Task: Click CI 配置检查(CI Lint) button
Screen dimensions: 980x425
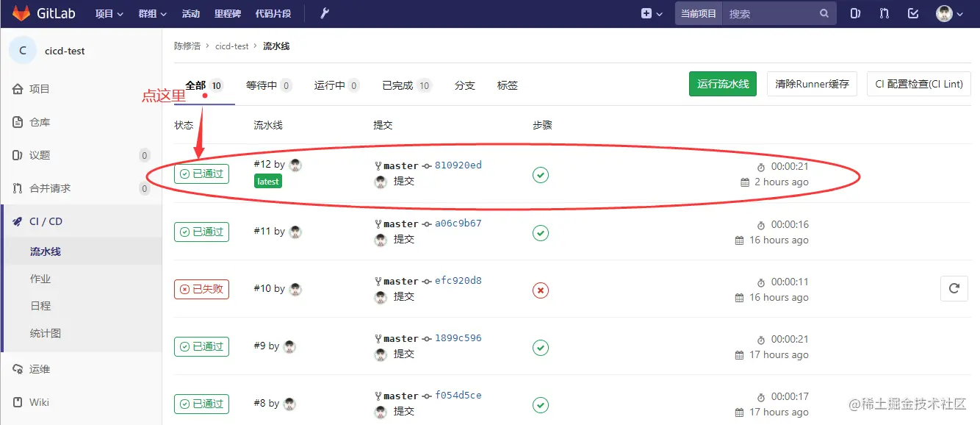Action: [919, 84]
